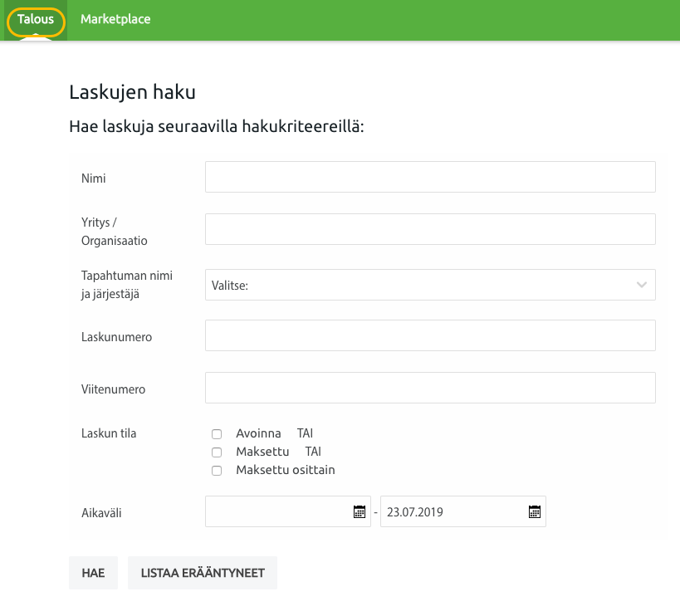680x616 pixels.
Task: Open start date calendar picker icon
Action: 360,512
